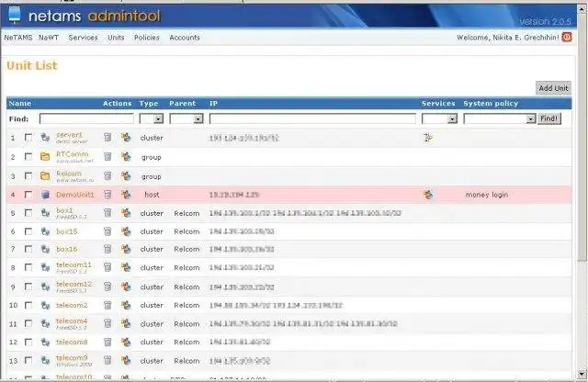The width and height of the screenshot is (588, 382).
Task: Open the Type filter dropdown
Action: (152, 118)
